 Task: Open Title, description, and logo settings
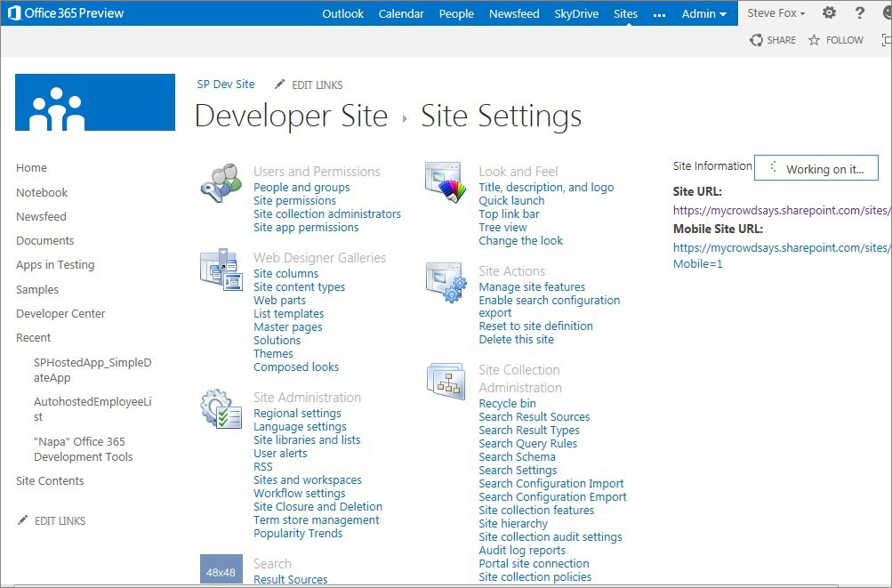click(546, 188)
